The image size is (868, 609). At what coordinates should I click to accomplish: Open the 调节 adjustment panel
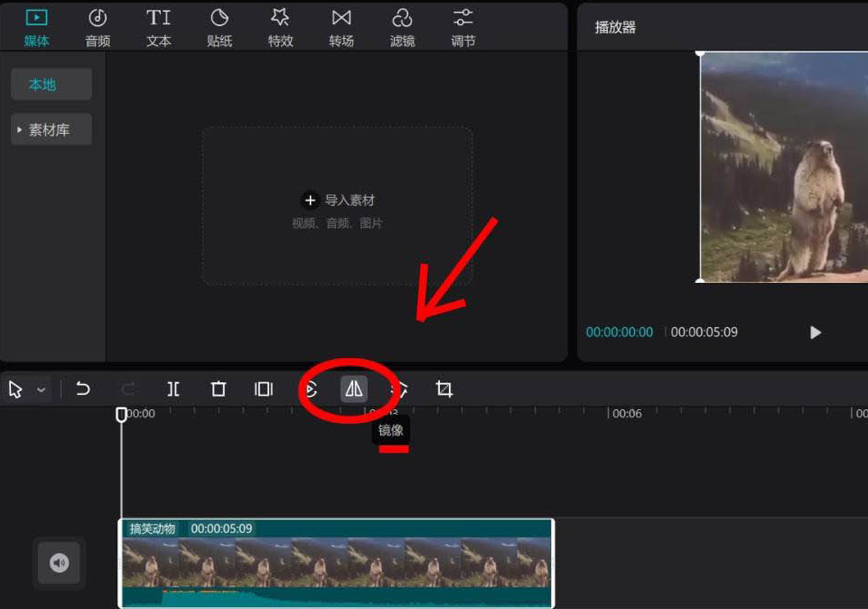point(462,26)
